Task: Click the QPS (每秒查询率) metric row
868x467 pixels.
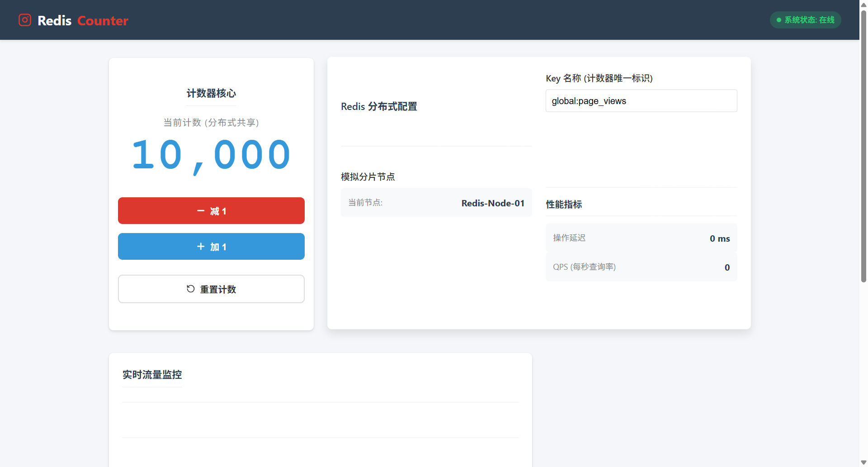Action: [641, 267]
